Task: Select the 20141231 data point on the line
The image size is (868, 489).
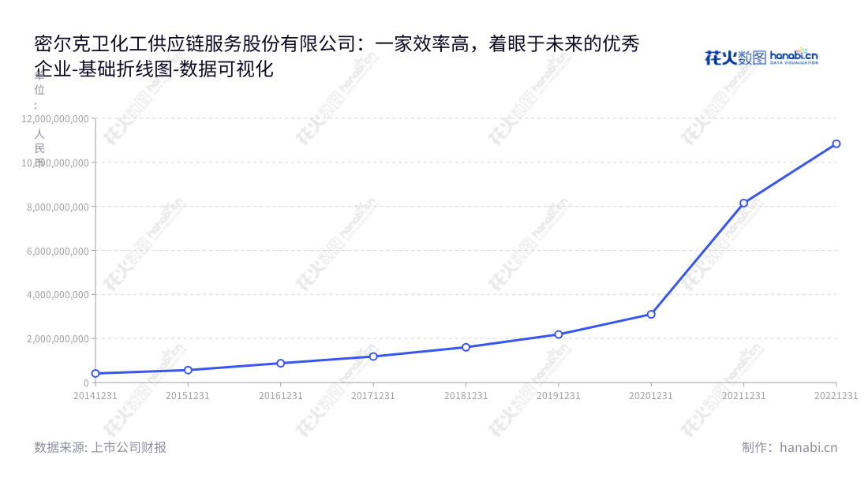Action: click(95, 374)
